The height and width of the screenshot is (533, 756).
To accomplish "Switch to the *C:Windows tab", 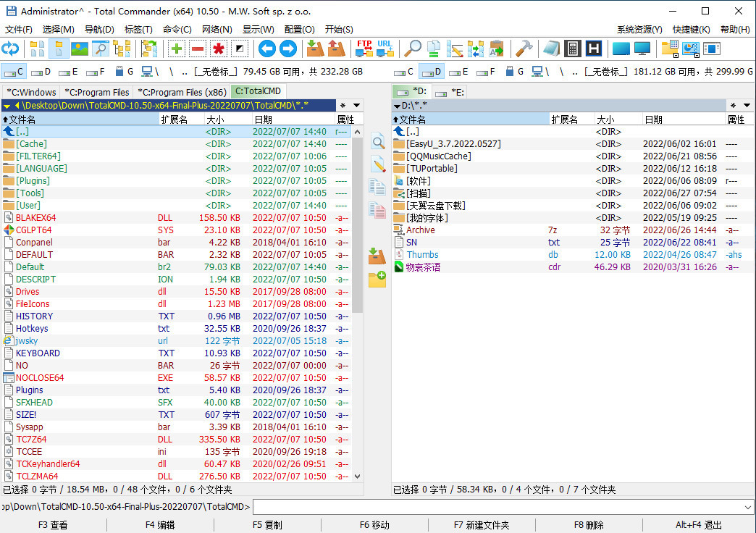I will pos(30,92).
